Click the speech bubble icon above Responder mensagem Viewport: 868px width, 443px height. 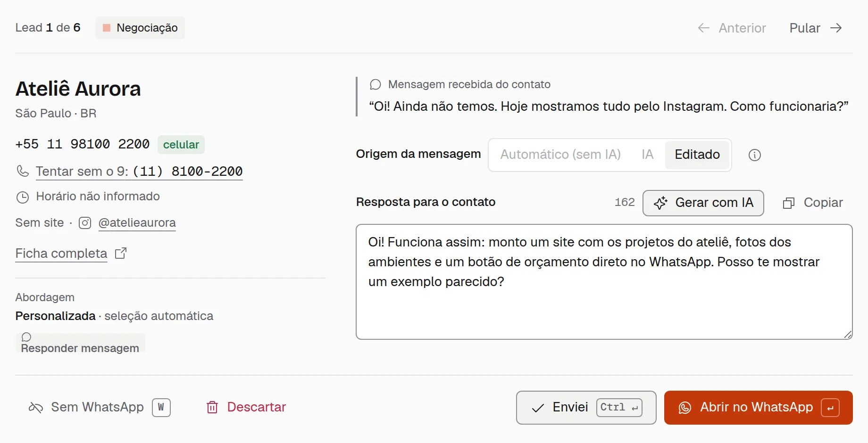coord(26,337)
